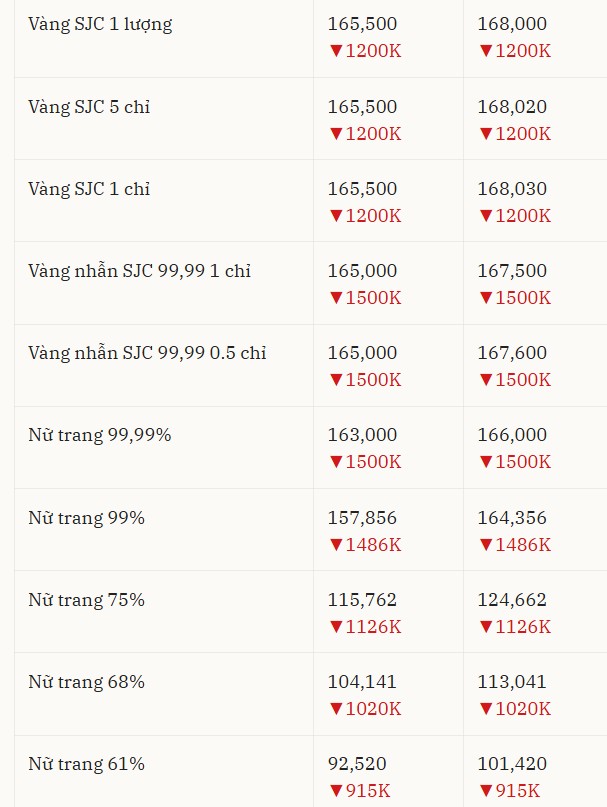This screenshot has width=607, height=807.
Task: Select the Nữ trang 68% label
Action: click(x=86, y=682)
